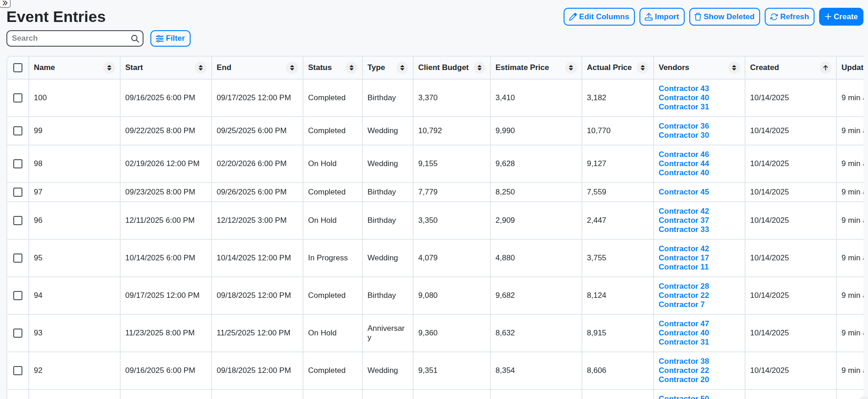Sort by Name column arrows
This screenshot has width=868, height=399.
(109, 68)
